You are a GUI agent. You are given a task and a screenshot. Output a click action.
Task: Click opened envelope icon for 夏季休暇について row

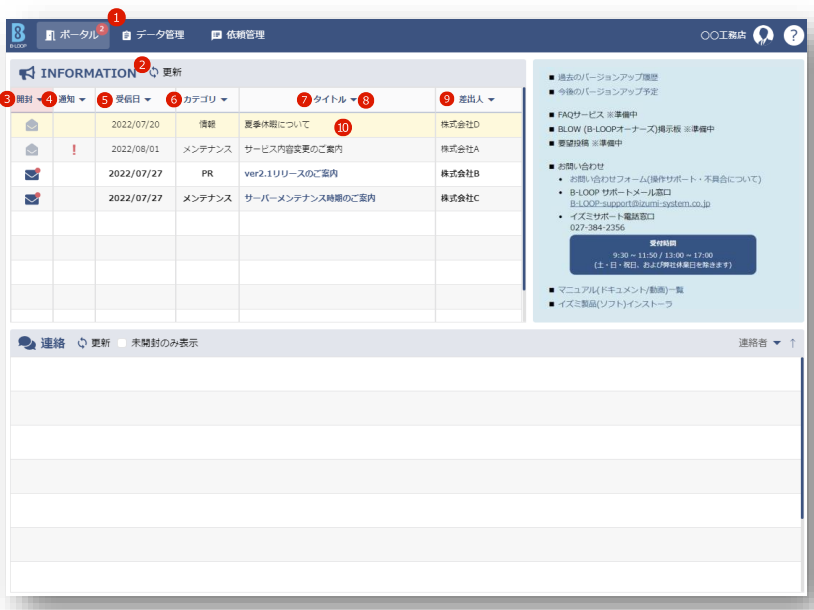(32, 125)
